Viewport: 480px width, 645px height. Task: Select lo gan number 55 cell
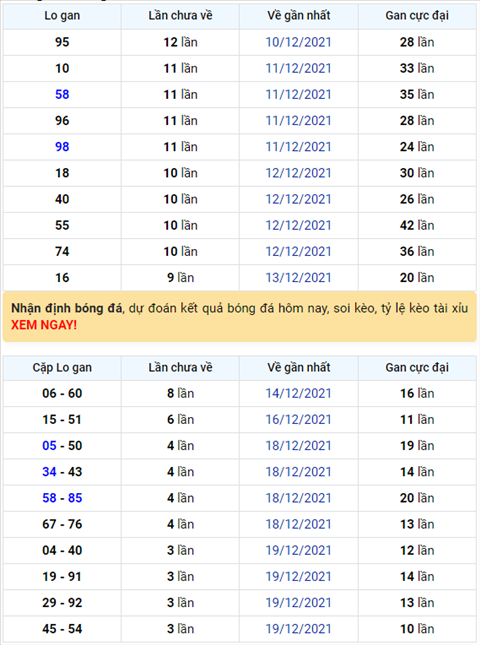point(62,225)
